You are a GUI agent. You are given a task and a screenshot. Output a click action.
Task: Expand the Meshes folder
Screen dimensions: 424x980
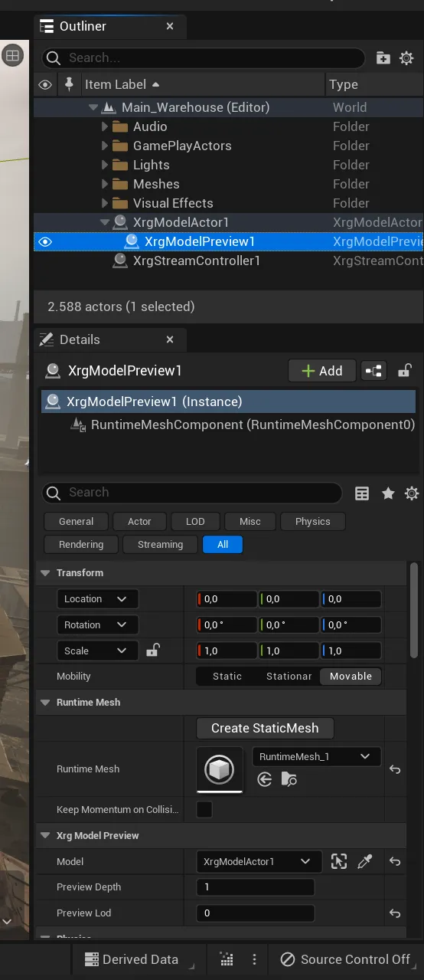[x=106, y=184]
